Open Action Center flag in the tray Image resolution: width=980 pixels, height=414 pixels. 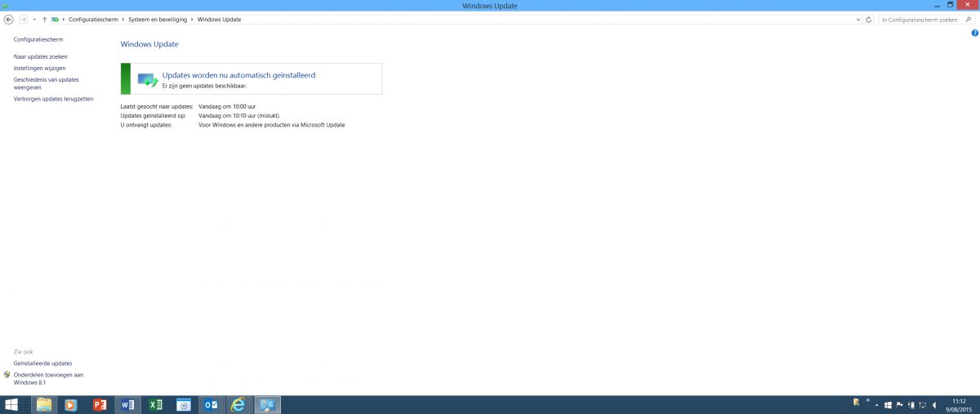pyautogui.click(x=899, y=405)
